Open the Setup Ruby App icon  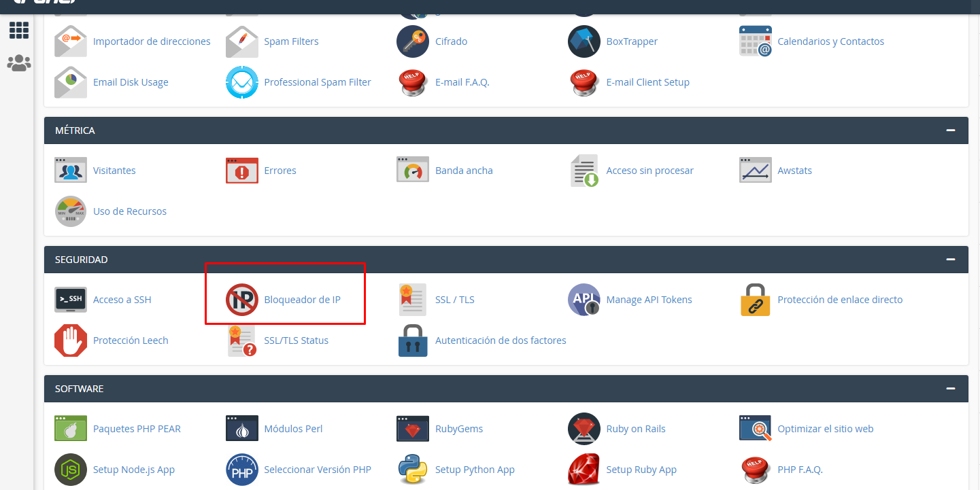click(x=584, y=470)
